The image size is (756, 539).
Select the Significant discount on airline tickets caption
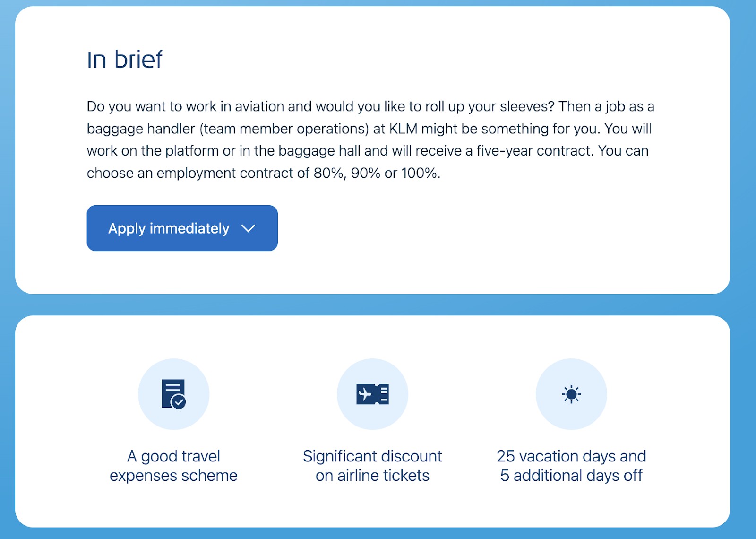tap(372, 466)
